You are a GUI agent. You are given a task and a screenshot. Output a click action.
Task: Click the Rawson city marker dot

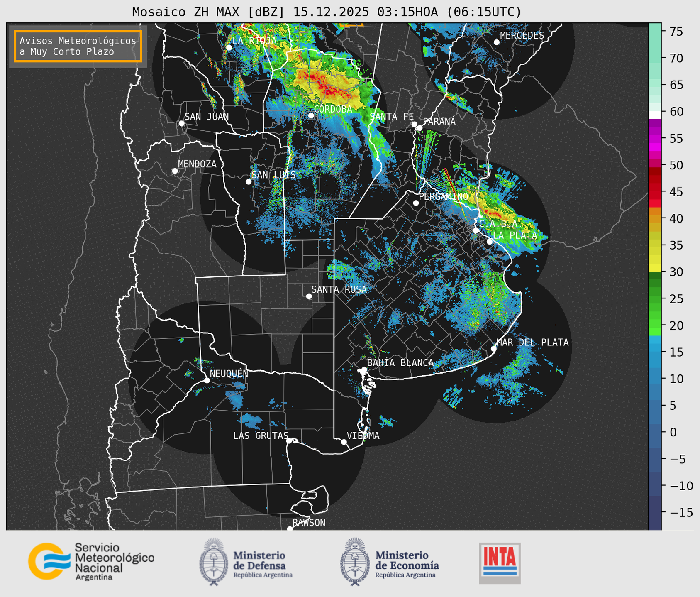click(x=290, y=529)
